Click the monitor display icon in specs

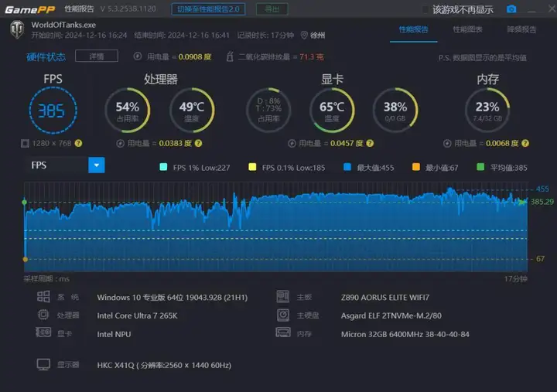click(x=43, y=365)
